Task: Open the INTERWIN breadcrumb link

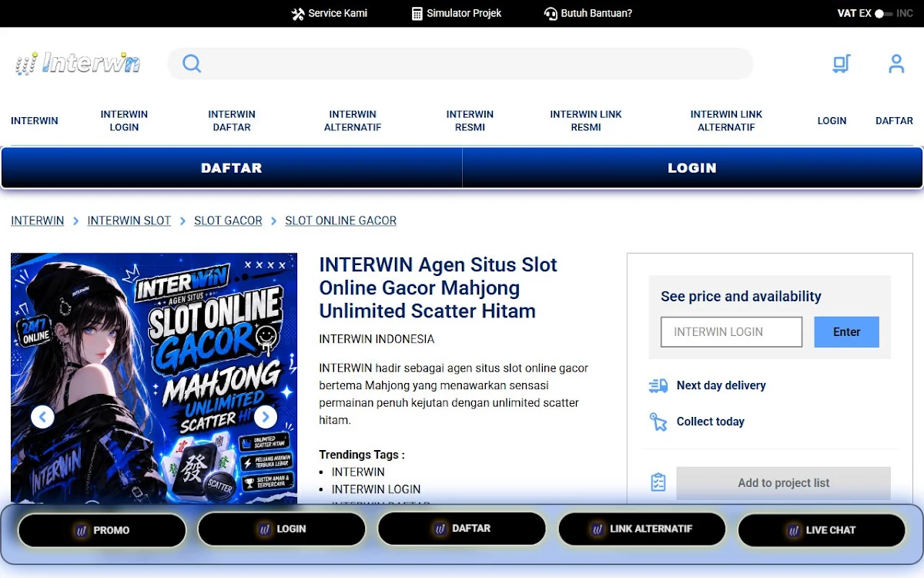Action: point(38,221)
